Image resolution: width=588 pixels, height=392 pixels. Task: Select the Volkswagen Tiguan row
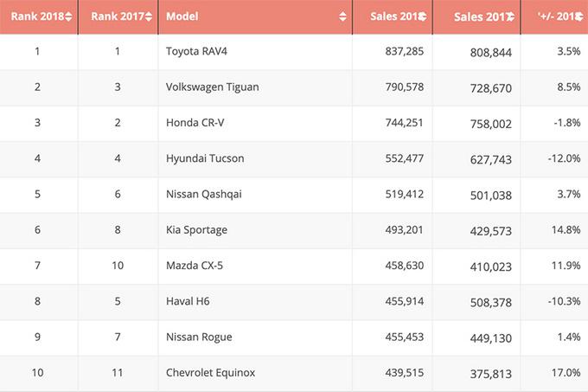(212, 87)
